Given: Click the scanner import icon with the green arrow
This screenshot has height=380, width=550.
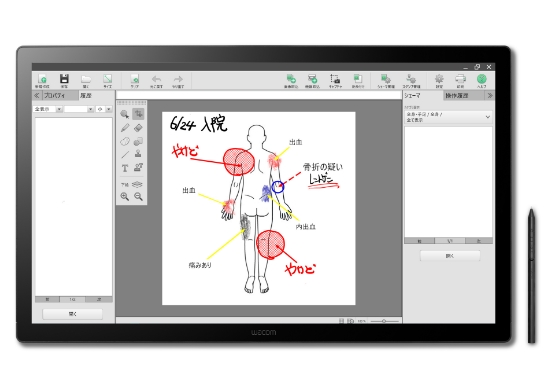Looking at the screenshot, I should (x=313, y=80).
